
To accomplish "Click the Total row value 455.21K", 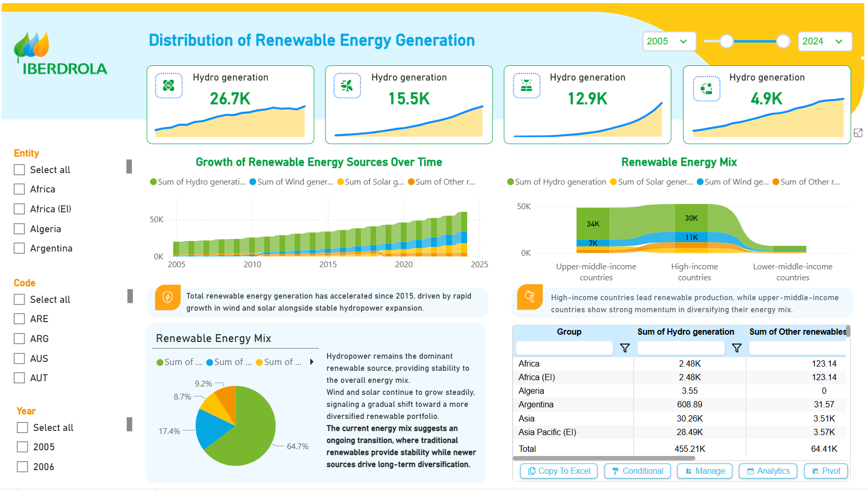I will [690, 449].
